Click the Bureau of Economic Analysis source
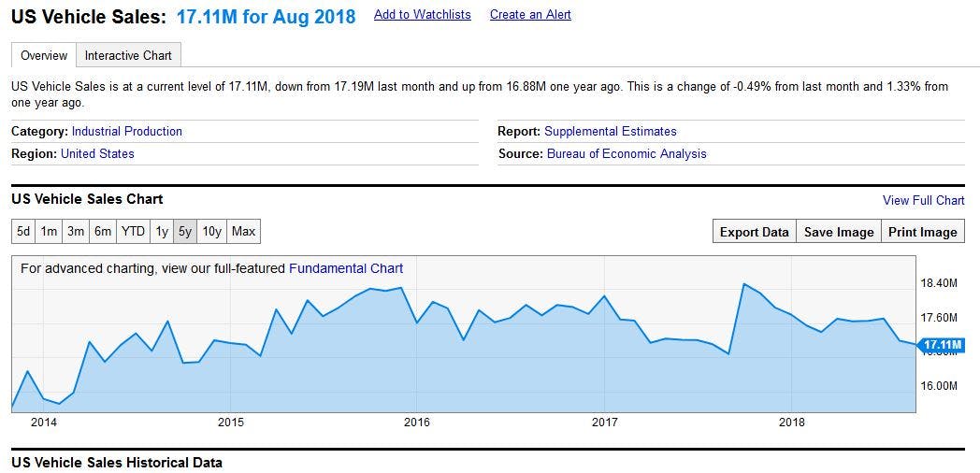Image resolution: width=980 pixels, height=473 pixels. click(627, 154)
